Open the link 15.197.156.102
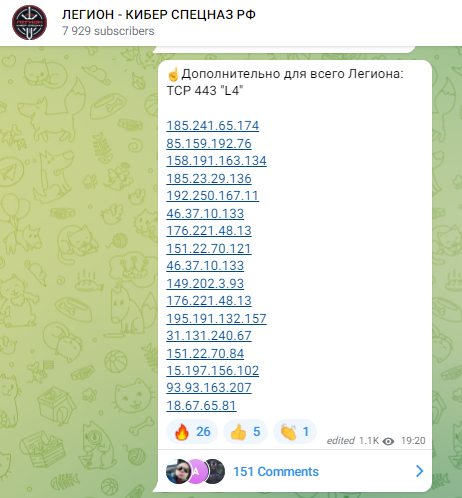Image resolution: width=462 pixels, height=498 pixels. coord(213,371)
